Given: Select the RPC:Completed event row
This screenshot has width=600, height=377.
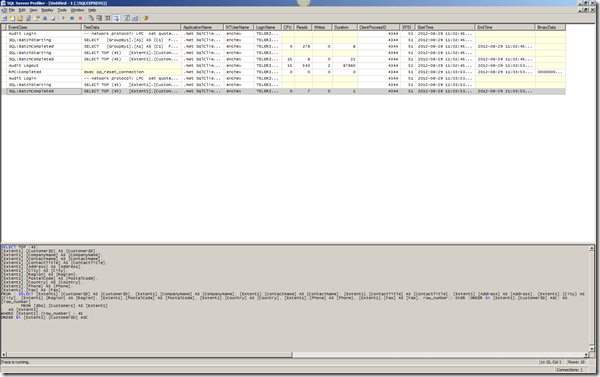Looking at the screenshot, I should [x=284, y=72].
